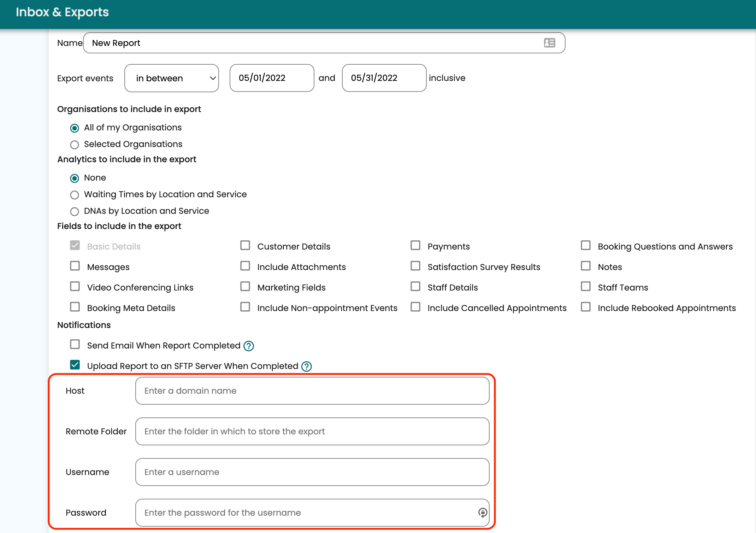Check Include Cancelled Appointments
The image size is (756, 533).
(415, 307)
